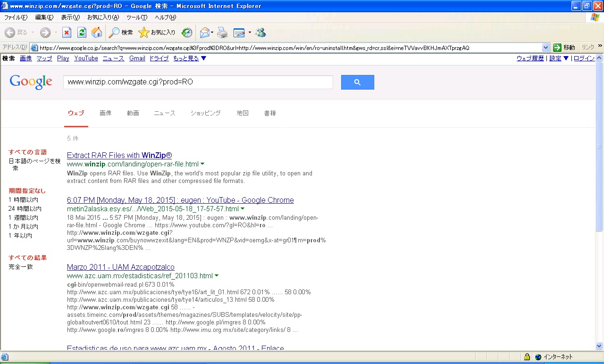The image size is (604, 364).
Task: Click the YouTube link in Google top bar
Action: click(86, 58)
